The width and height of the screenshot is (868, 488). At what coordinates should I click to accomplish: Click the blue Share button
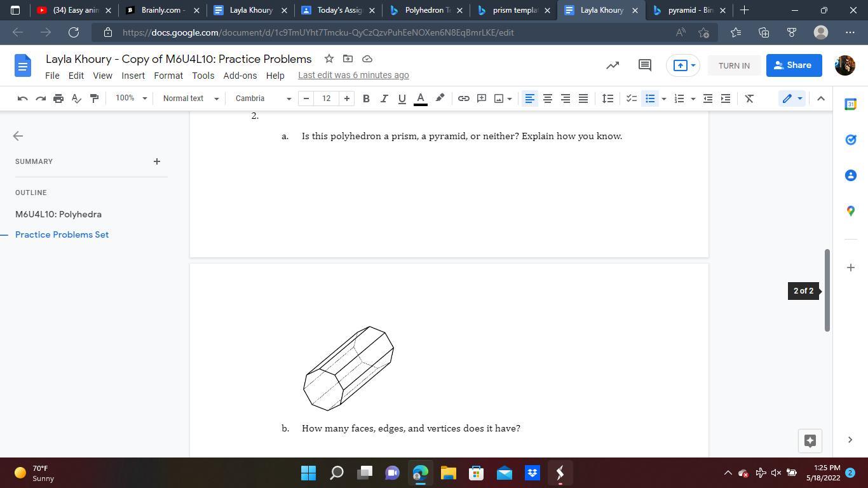(x=793, y=65)
